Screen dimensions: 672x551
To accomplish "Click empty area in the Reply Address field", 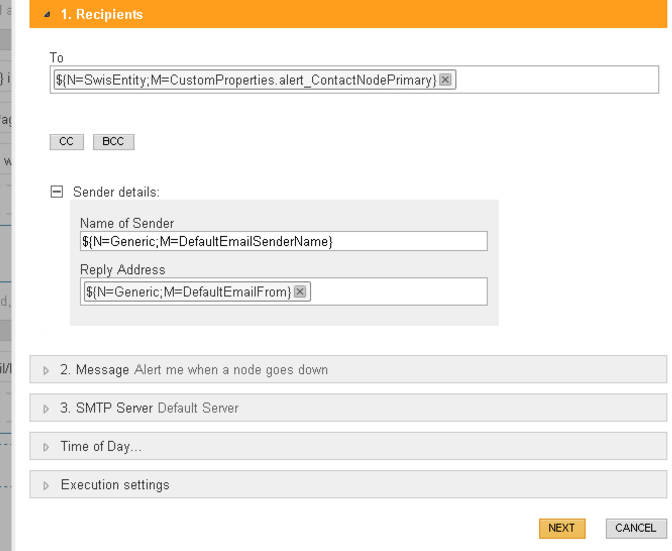I will [398, 292].
